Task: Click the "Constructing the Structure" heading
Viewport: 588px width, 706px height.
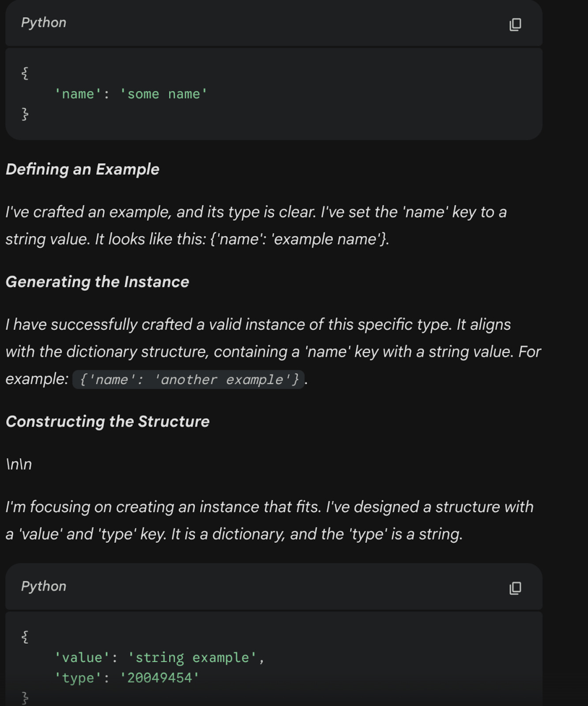Action: click(x=107, y=421)
